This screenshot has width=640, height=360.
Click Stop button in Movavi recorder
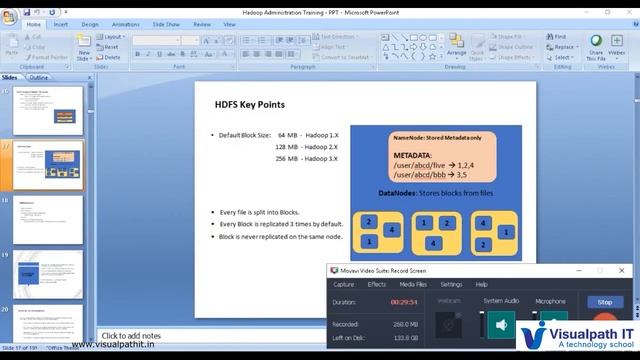pyautogui.click(x=605, y=302)
